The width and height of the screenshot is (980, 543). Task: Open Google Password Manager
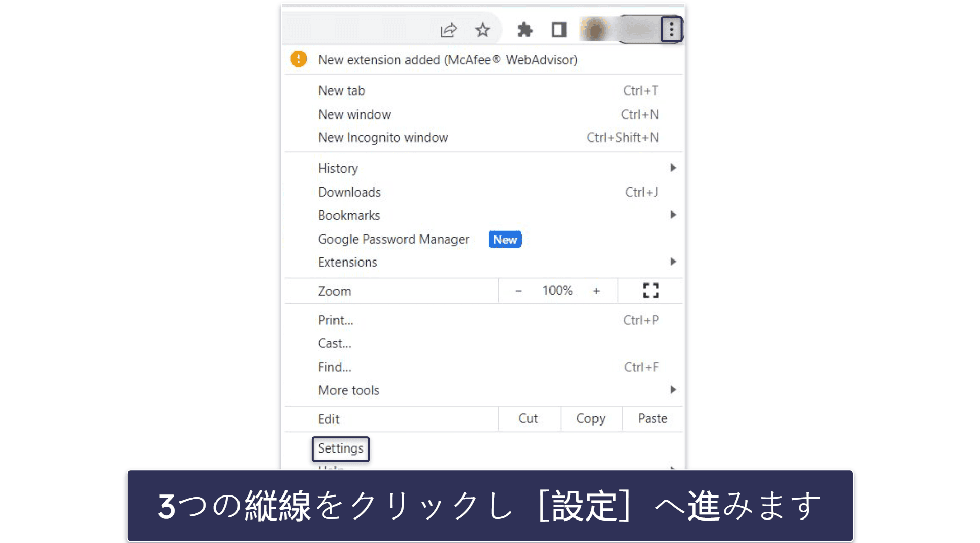tap(484, 239)
